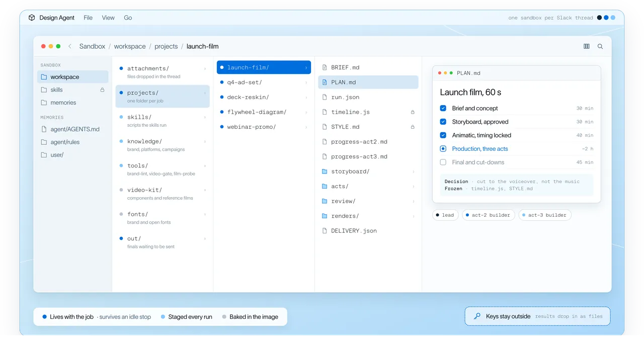Screen dimensions: 644x345
Task: Check the Final and cut-downs checkbox
Action: pos(443,162)
